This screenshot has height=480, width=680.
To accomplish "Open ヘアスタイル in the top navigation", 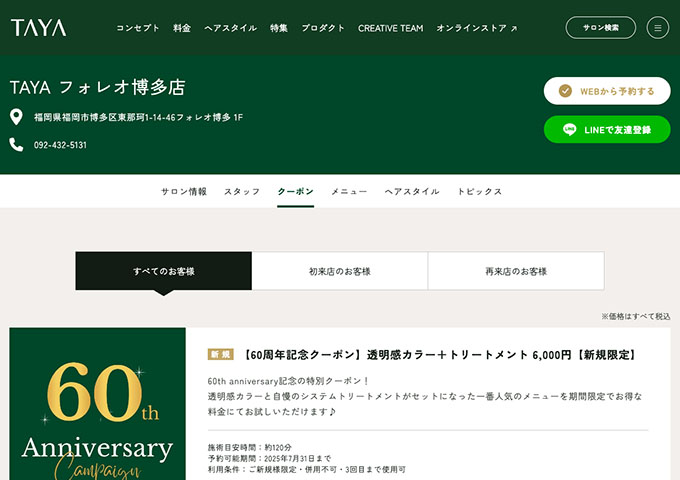I will point(230,28).
